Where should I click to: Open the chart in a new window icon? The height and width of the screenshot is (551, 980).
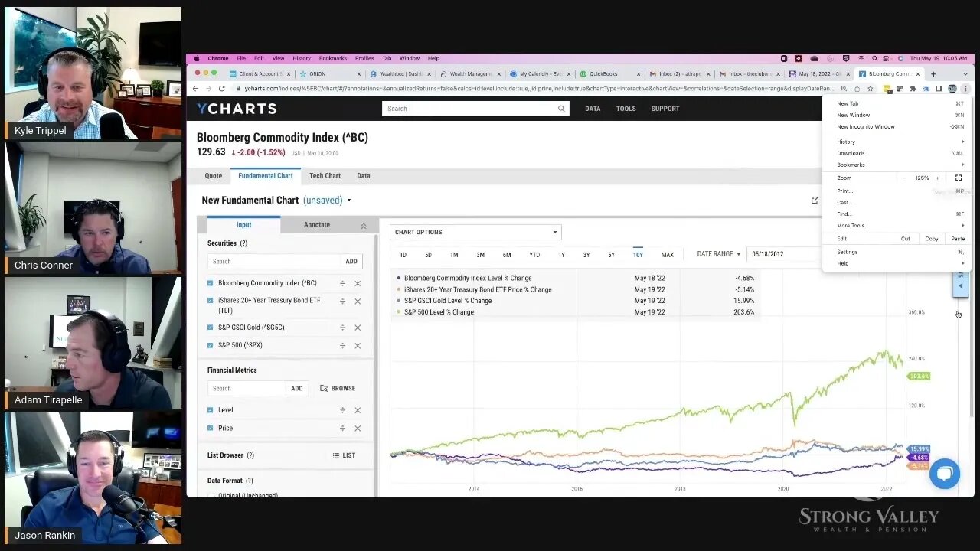[815, 201]
